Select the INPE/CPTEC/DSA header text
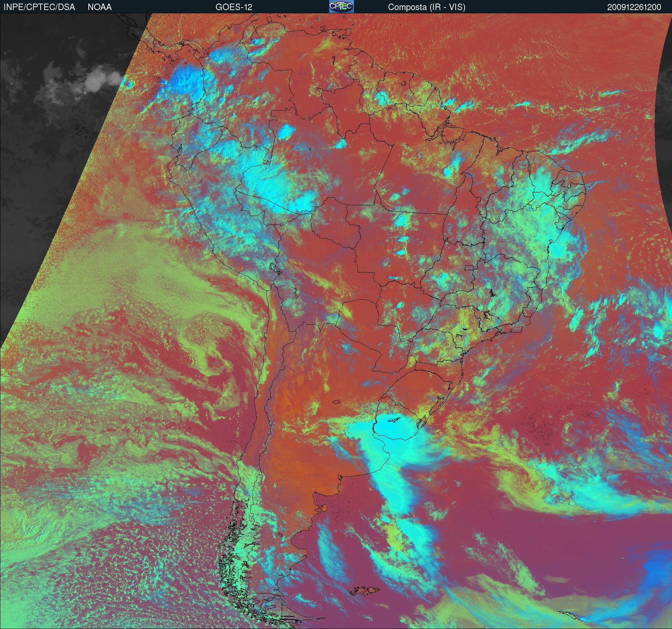 [39, 7]
